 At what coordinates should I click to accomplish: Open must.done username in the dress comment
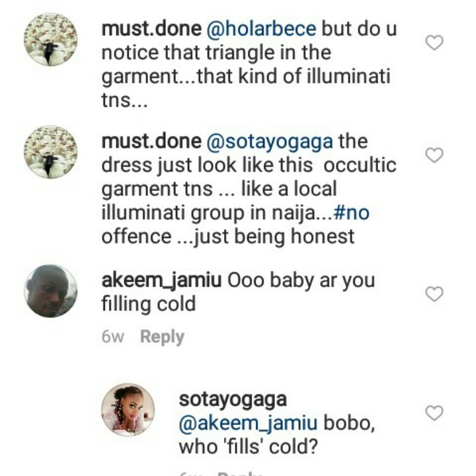pyautogui.click(x=151, y=141)
